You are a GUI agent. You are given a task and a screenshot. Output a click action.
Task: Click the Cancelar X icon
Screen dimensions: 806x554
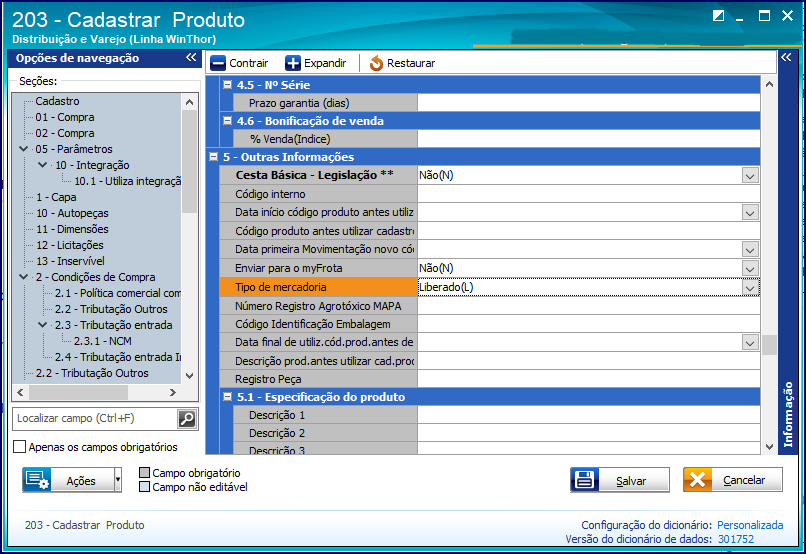click(698, 479)
